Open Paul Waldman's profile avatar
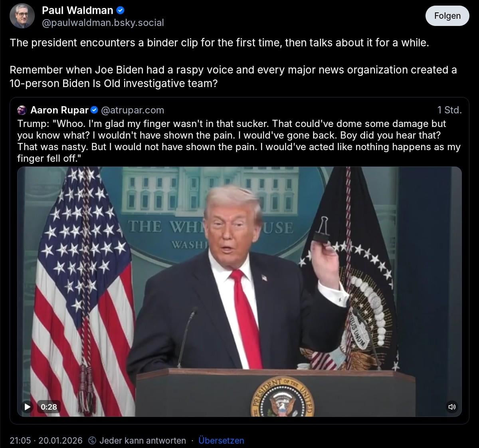 point(22,16)
